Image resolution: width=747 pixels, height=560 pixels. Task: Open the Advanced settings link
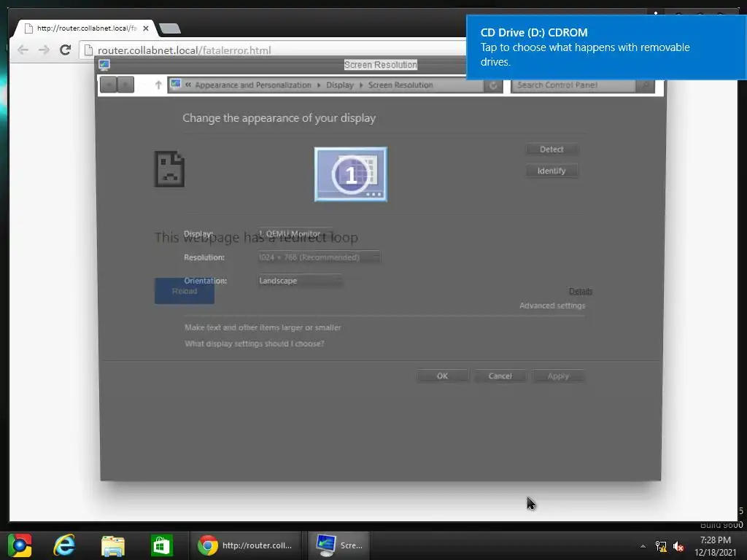click(x=552, y=306)
